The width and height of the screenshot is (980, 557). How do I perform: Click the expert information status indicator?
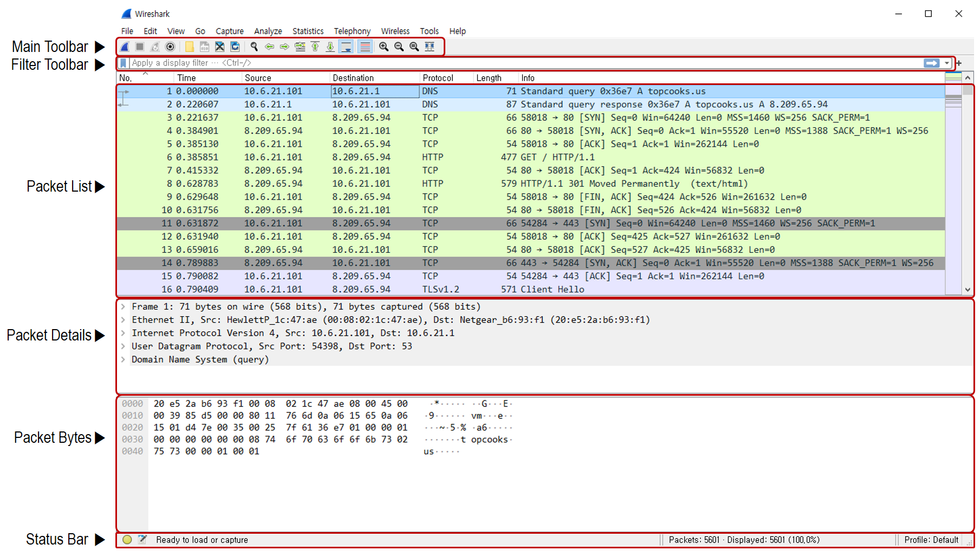click(x=127, y=540)
